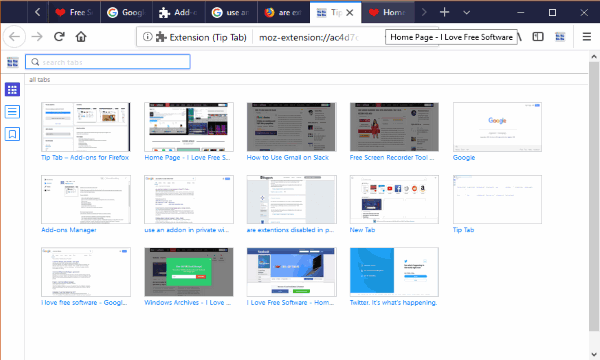Click the vertical scrollbar thumb
Viewport: 600px width, 360px height.
pyautogui.click(x=594, y=197)
